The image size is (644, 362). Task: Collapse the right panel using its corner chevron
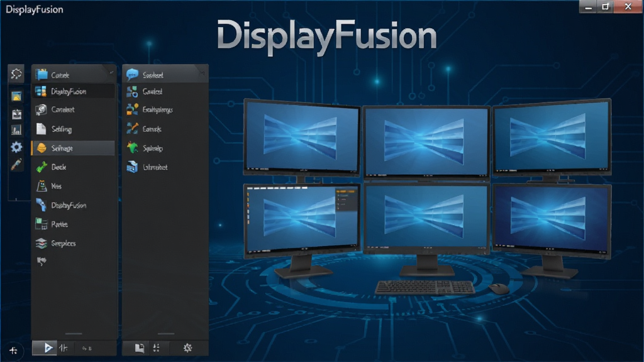(203, 72)
